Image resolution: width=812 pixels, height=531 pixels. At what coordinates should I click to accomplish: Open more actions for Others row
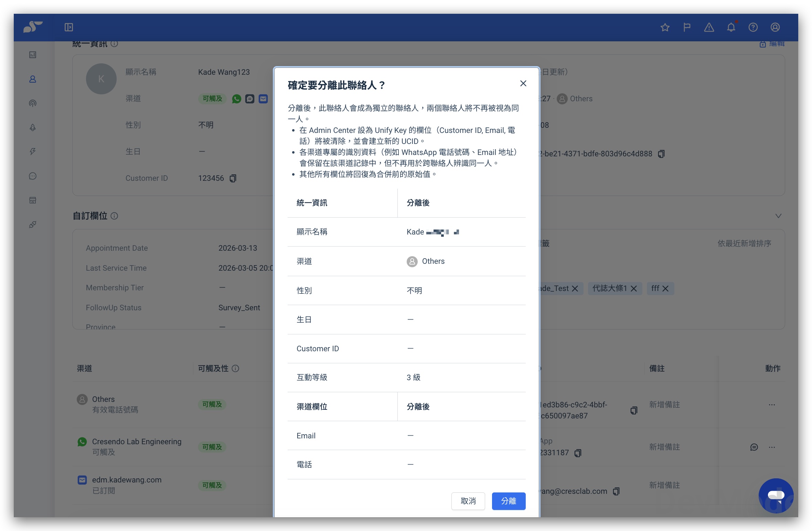click(x=772, y=405)
